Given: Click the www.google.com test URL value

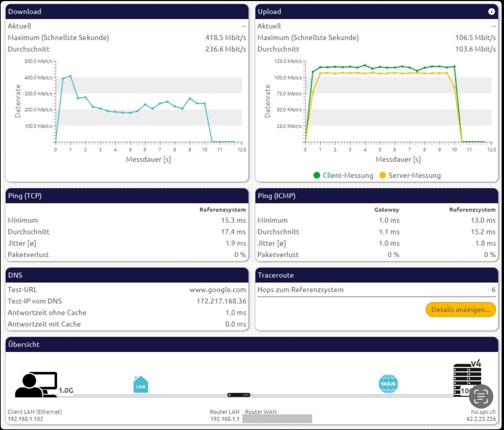Looking at the screenshot, I should pyautogui.click(x=217, y=290).
